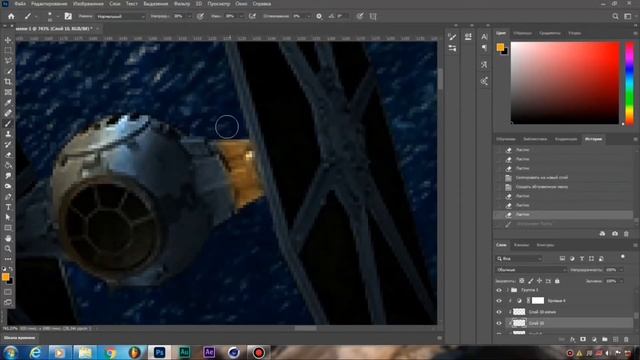Viewport: 640px width, 360px height.
Task: Switch to the История tab
Action: coord(593,139)
